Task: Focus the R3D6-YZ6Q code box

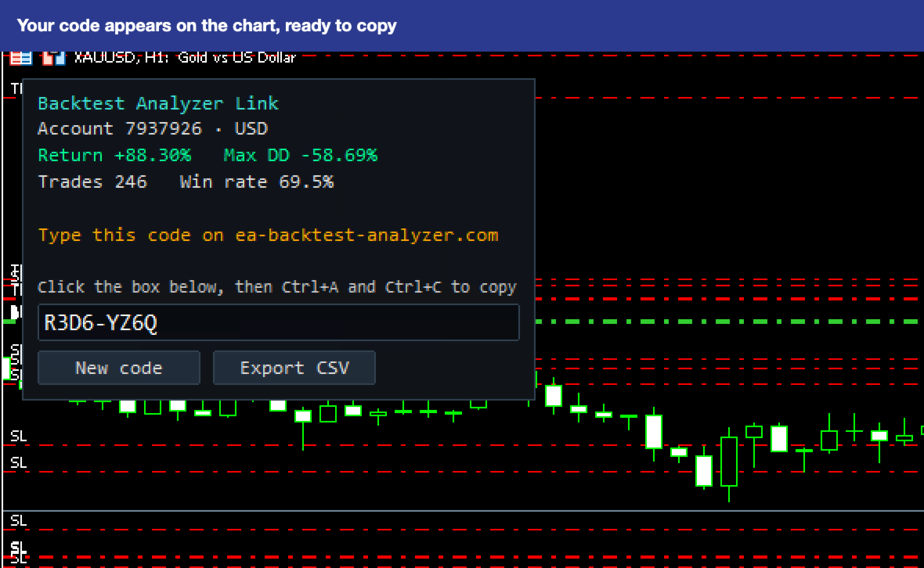Action: (278, 322)
